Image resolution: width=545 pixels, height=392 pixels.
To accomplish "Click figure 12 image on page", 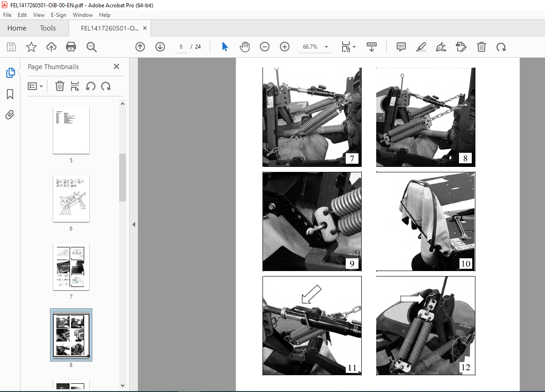I will (x=425, y=326).
